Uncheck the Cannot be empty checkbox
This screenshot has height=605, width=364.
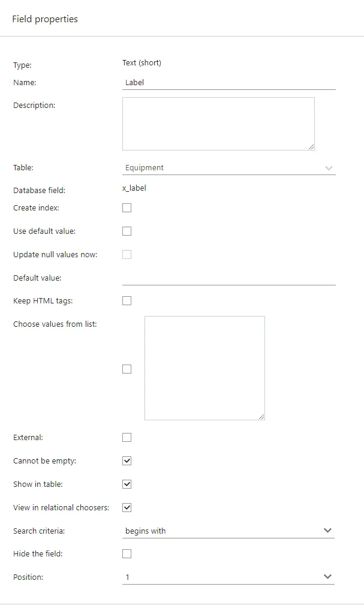(x=127, y=461)
